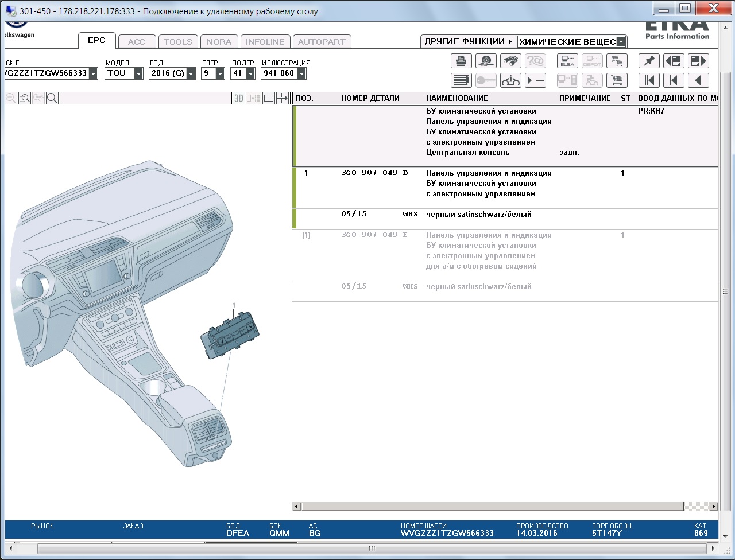Click the ST column header
This screenshot has width=735, height=560.
pyautogui.click(x=625, y=98)
